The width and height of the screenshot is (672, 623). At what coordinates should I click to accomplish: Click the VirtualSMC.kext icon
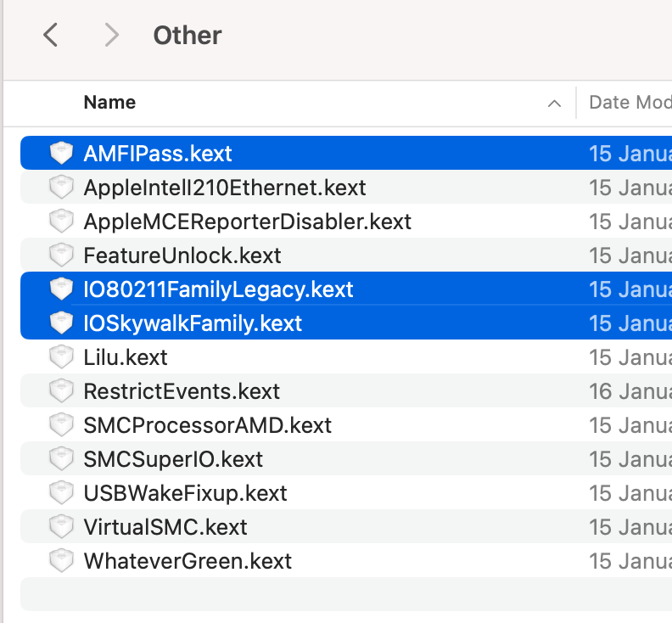(61, 526)
